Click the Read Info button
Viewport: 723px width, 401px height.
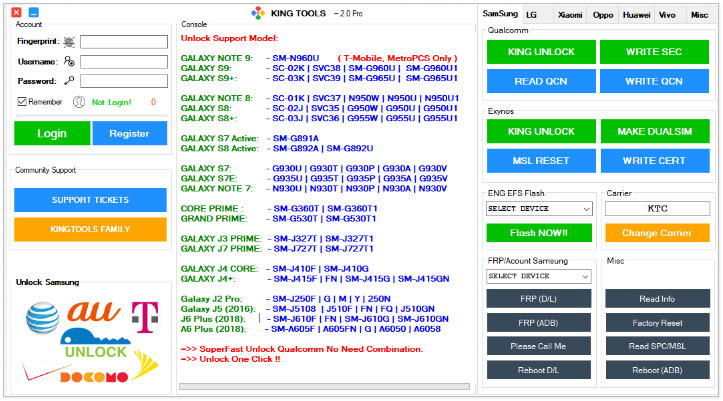click(658, 299)
